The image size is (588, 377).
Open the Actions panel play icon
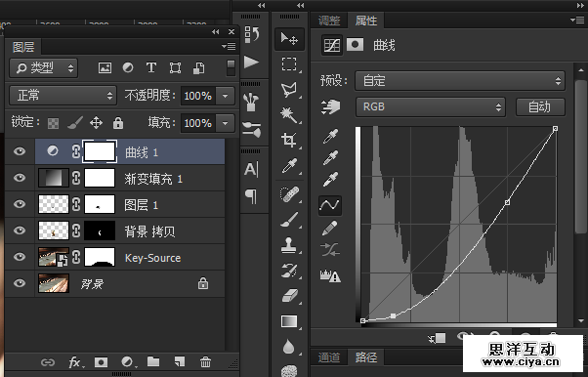click(251, 62)
